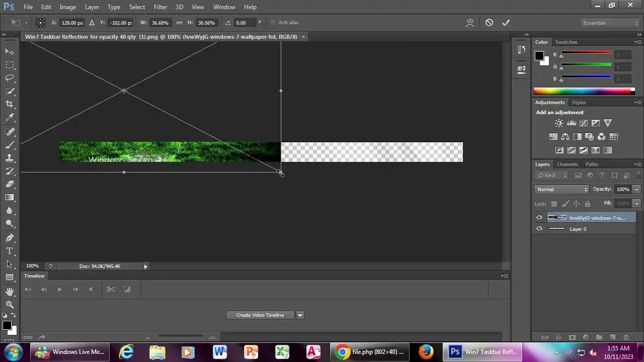Open the Paths tab
Screen dimensions: 644x362
[592, 164]
